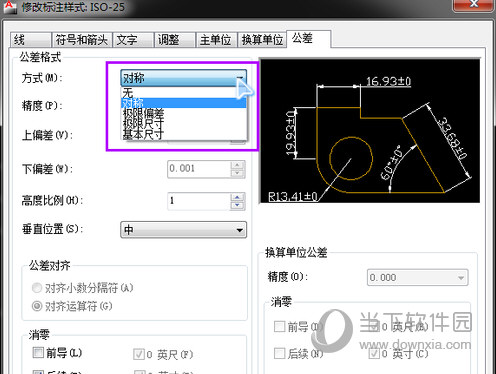Open the 垂直位置 dropdown

click(x=183, y=230)
